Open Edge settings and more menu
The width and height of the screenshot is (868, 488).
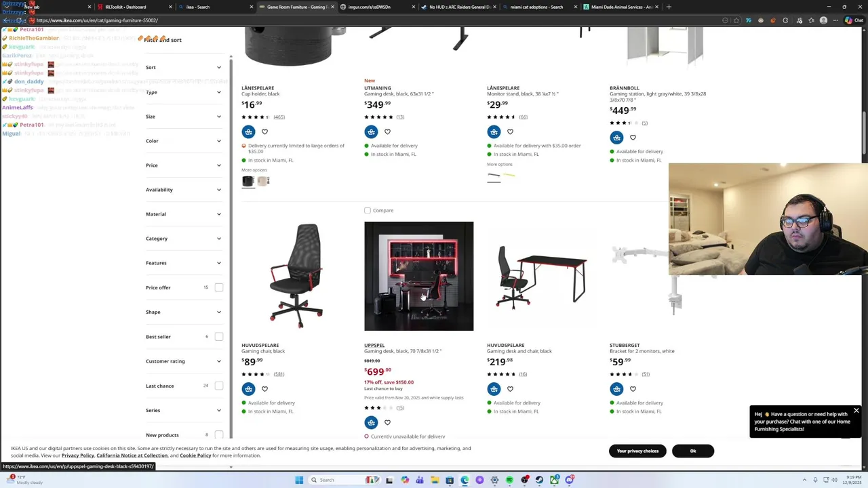[x=835, y=20]
